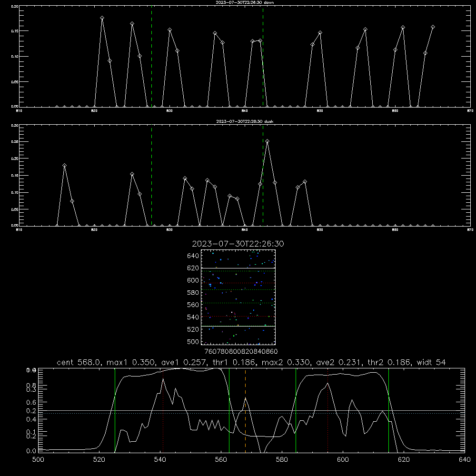Click y-axis label '0.10' of dawn plot
The width and height of the screenshot is (476, 476).
15,57
